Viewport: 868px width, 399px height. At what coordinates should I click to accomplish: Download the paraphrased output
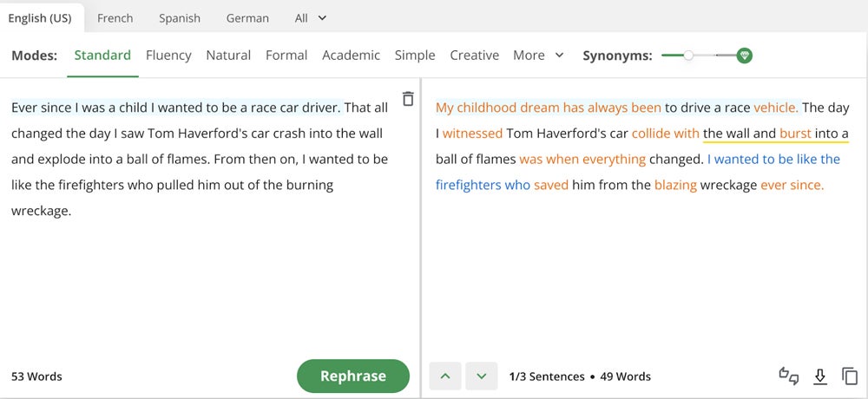pyautogui.click(x=820, y=376)
